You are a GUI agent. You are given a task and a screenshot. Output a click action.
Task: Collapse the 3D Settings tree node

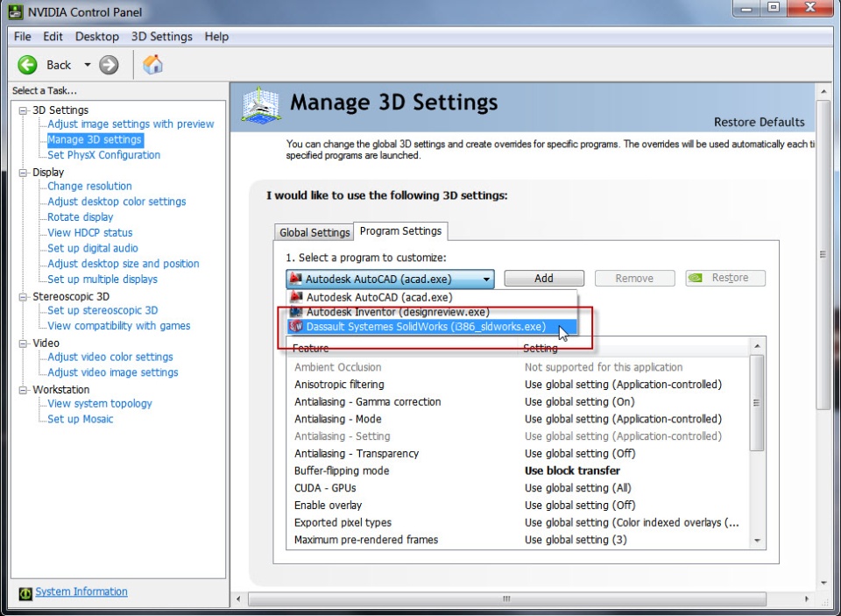23,110
